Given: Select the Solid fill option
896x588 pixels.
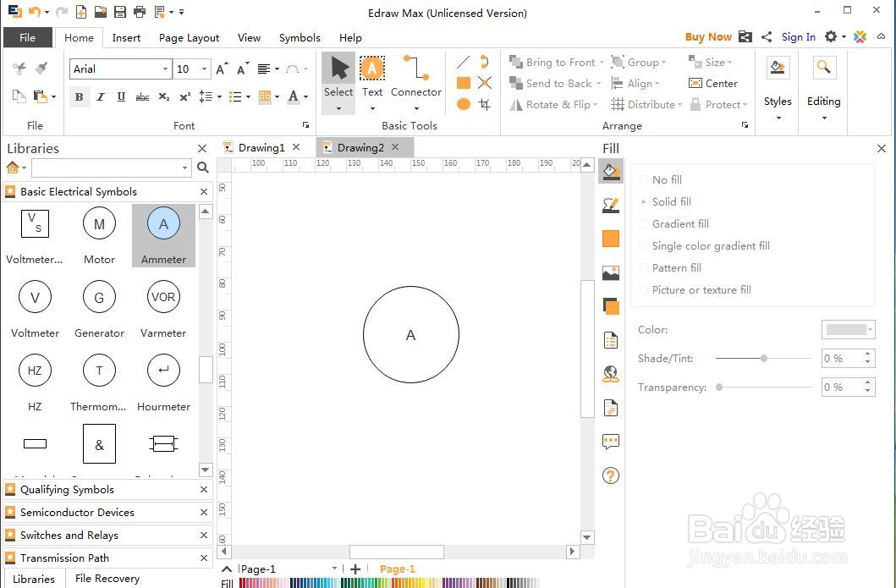Looking at the screenshot, I should click(x=664, y=201).
